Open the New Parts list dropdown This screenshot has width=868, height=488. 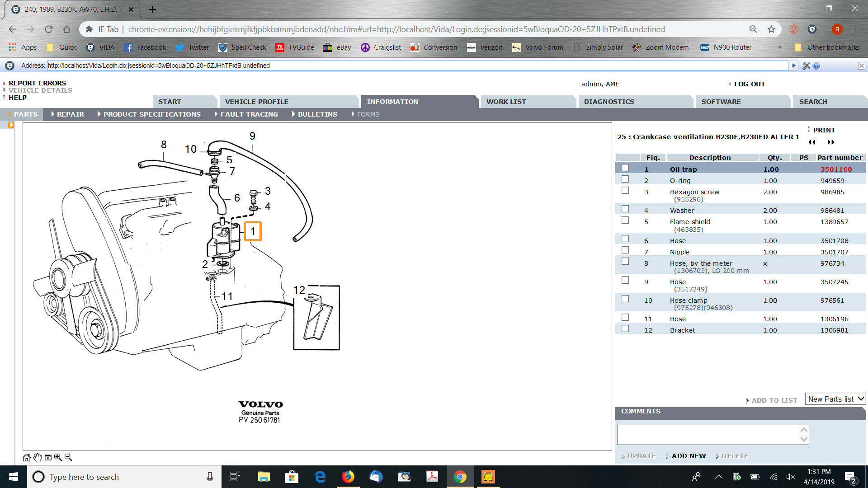(x=835, y=399)
